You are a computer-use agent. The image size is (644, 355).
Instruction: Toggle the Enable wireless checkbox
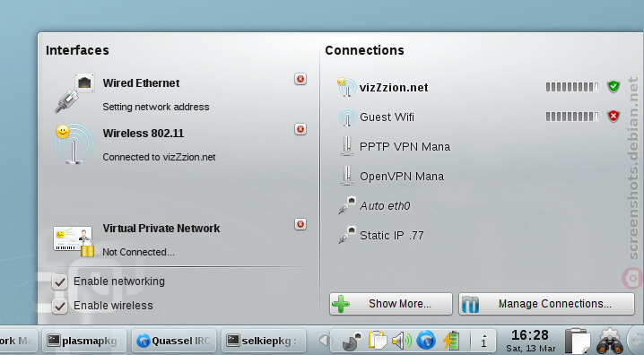pyautogui.click(x=60, y=307)
